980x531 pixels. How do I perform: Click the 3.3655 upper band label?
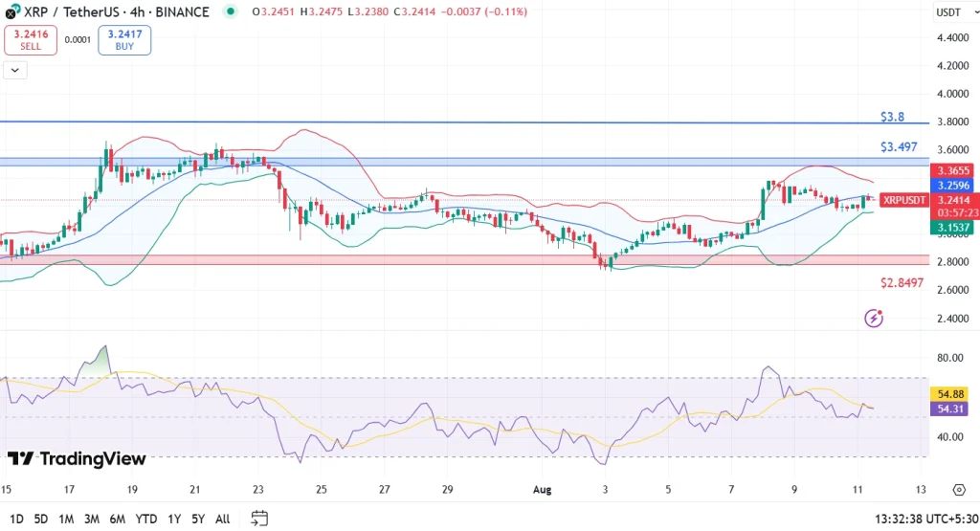coord(953,170)
